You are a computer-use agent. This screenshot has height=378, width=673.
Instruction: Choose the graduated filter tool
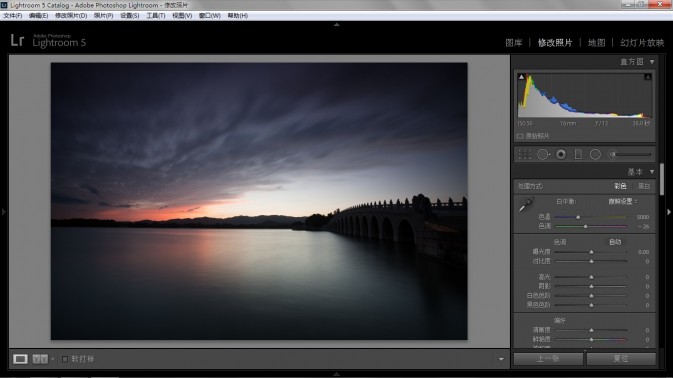(578, 154)
